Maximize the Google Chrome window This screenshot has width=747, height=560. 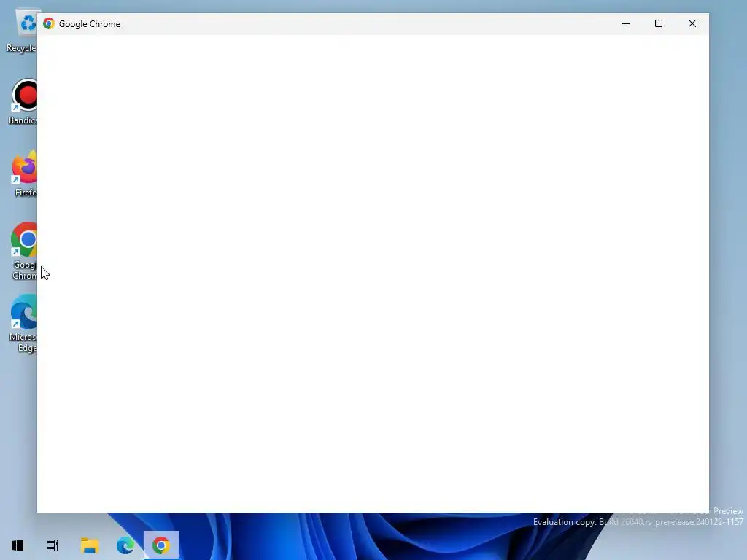[x=659, y=24]
